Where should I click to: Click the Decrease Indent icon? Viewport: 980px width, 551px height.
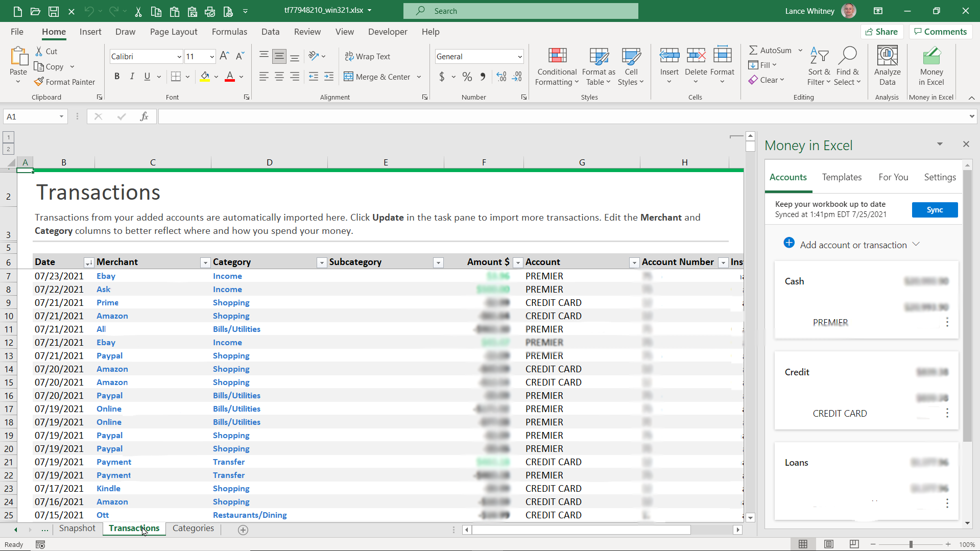[x=314, y=77]
